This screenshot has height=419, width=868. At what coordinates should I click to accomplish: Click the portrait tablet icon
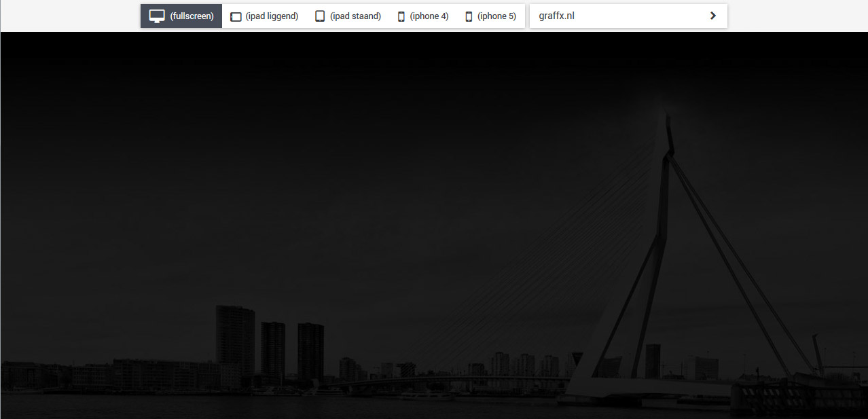click(x=320, y=16)
